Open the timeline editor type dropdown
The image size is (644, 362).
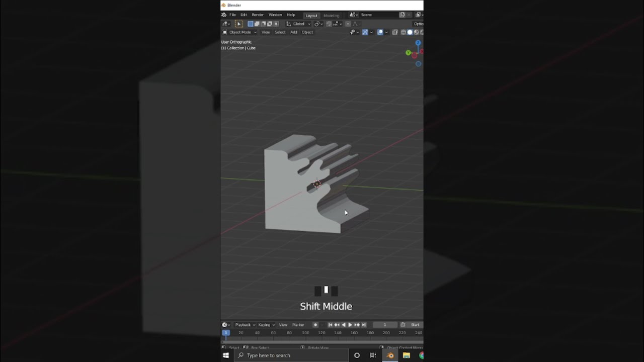pyautogui.click(x=225, y=325)
